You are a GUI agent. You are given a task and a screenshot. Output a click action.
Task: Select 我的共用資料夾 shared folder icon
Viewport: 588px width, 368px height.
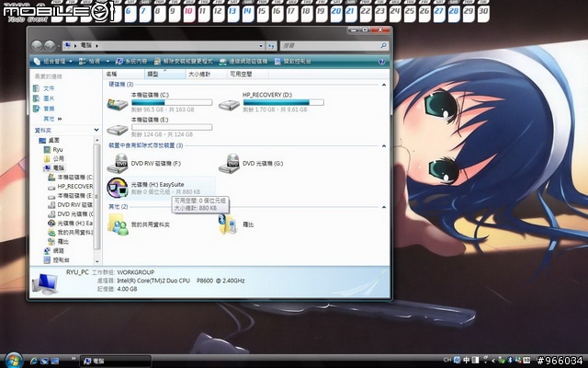pos(118,224)
